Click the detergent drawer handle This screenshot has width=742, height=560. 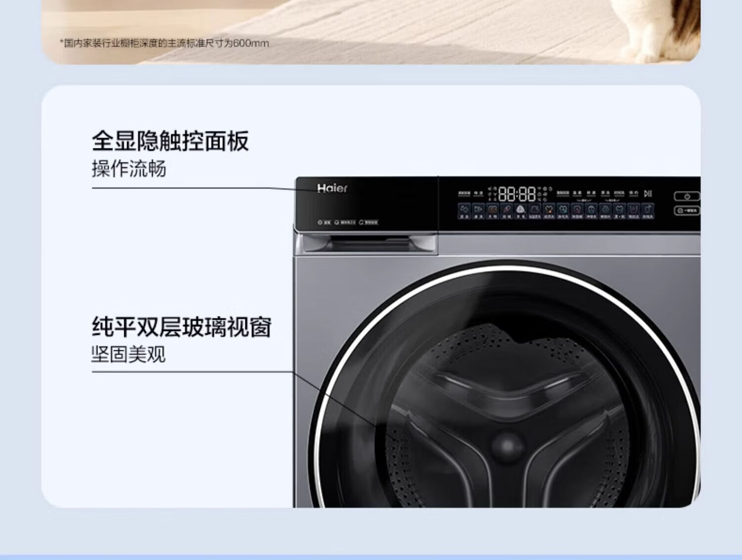(x=369, y=243)
